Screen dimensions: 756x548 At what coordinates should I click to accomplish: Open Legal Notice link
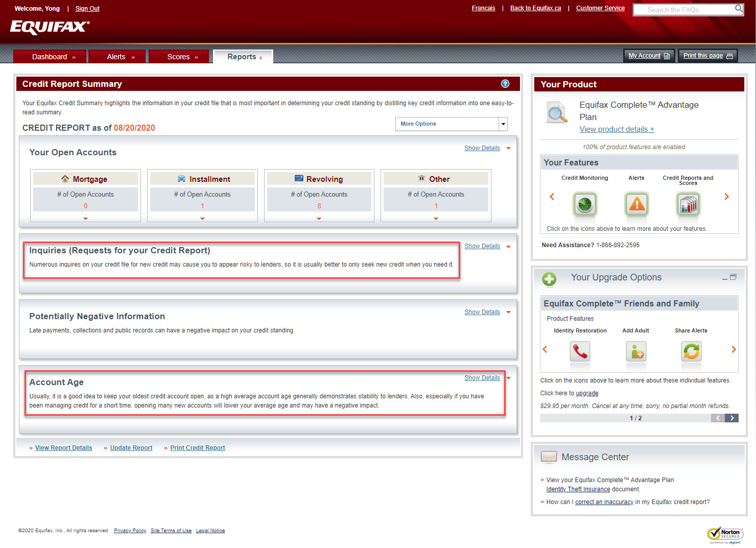tap(210, 531)
